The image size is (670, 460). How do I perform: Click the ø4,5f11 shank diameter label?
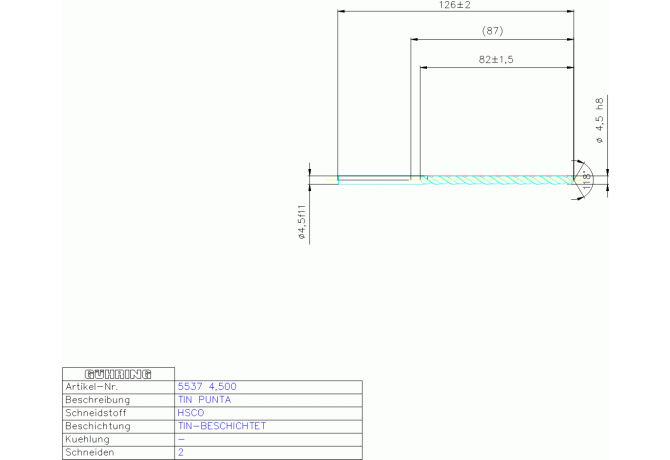coord(300,221)
